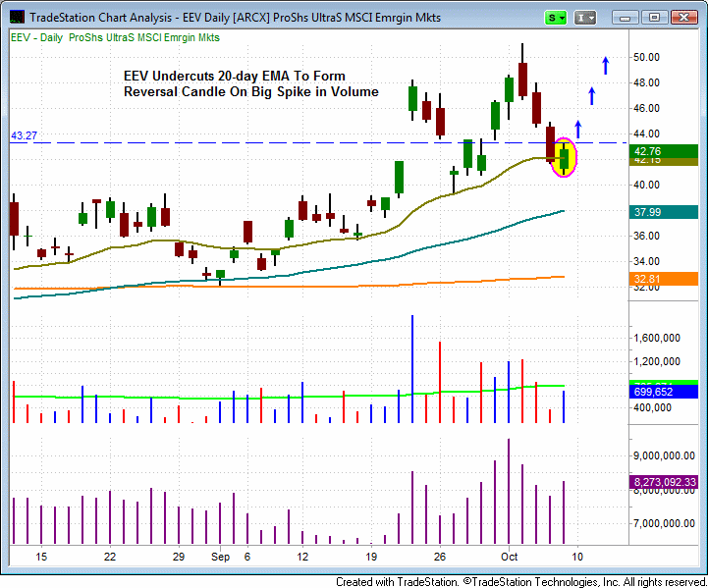Viewport: 708px width, 588px height.
Task: Select the circled reversal candle
Action: click(565, 158)
